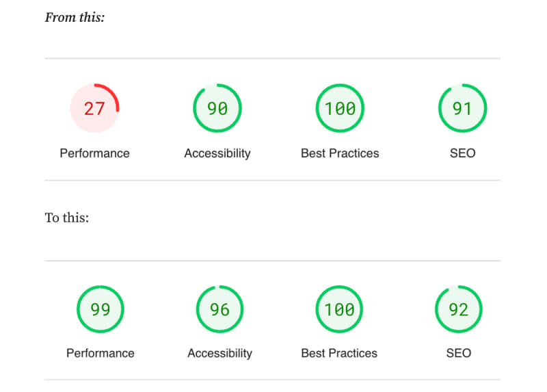Click the red score number 27

tap(94, 108)
